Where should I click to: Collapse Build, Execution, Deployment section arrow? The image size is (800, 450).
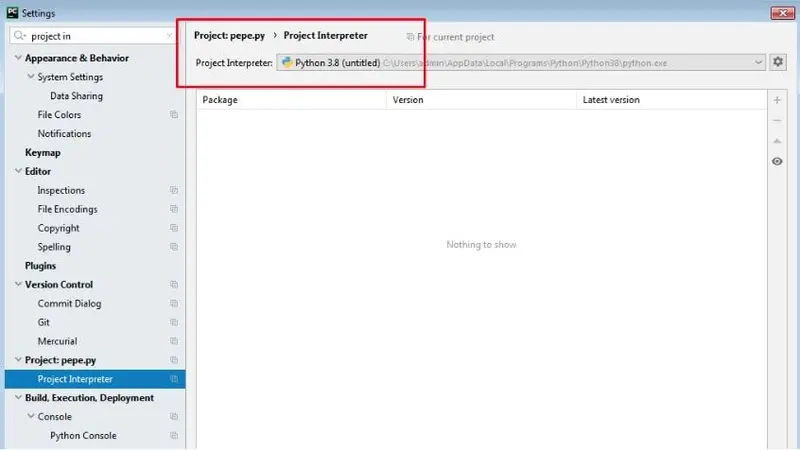pyautogui.click(x=18, y=397)
